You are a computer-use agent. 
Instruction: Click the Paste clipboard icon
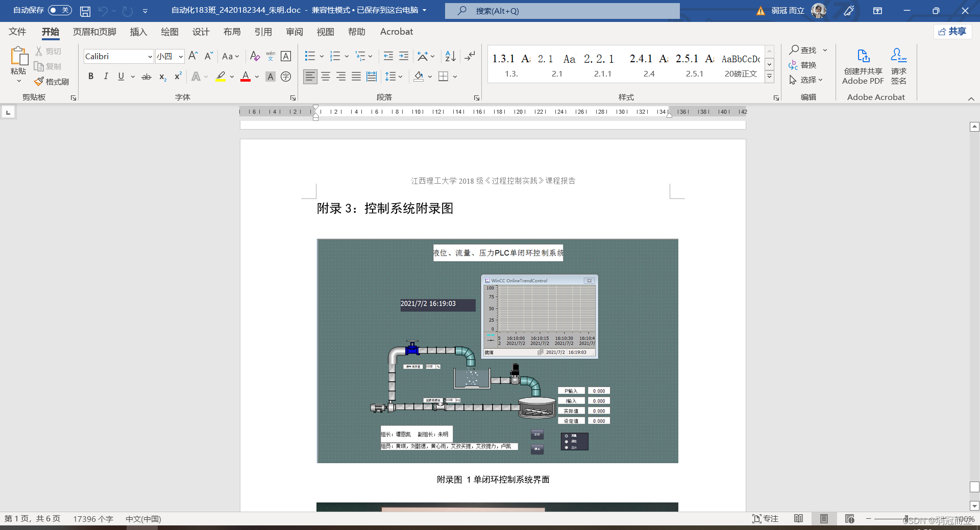[x=19, y=56]
